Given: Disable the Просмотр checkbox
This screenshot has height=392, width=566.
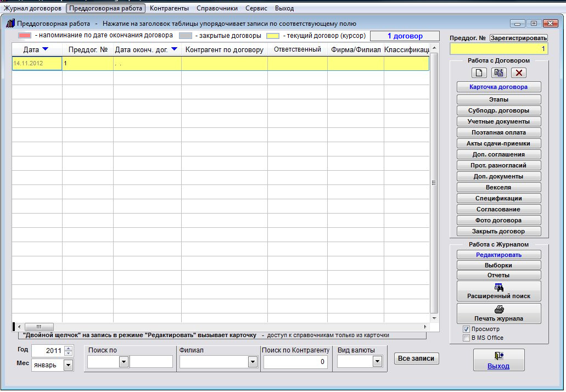Looking at the screenshot, I should click(x=467, y=329).
